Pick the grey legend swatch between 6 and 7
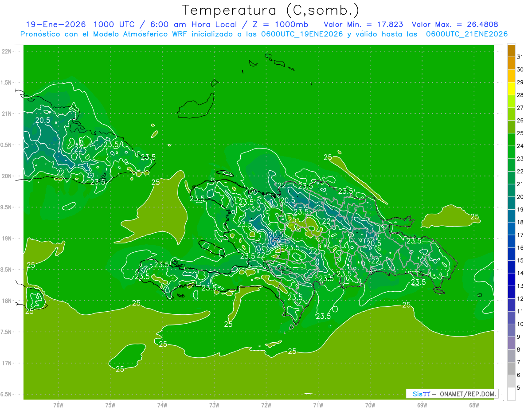The height and width of the screenshot is (411, 532). pos(511,368)
